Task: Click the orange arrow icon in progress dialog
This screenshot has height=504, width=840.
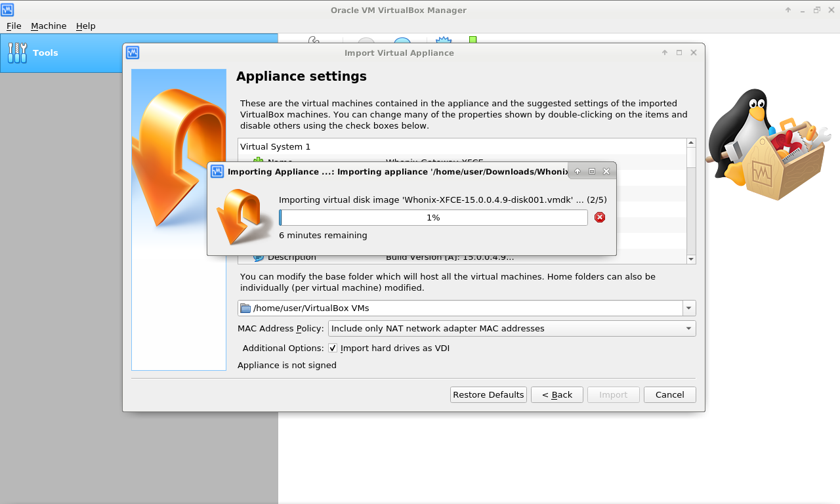Action: [x=243, y=217]
